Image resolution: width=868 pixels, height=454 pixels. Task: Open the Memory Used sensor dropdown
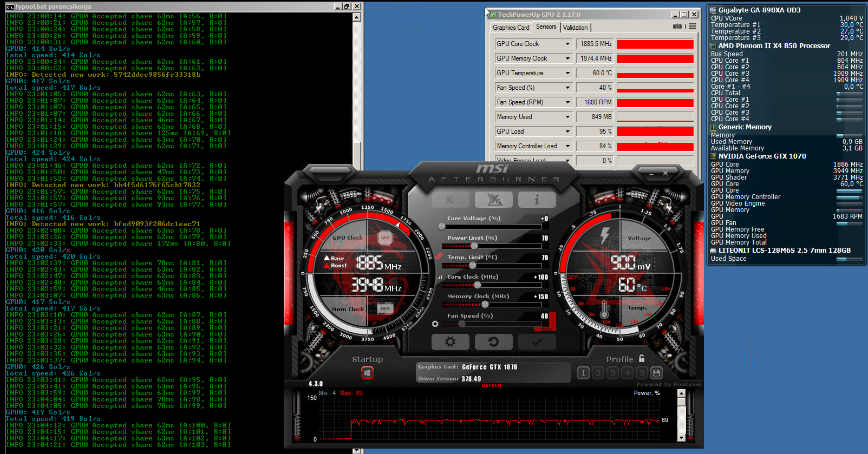[567, 117]
